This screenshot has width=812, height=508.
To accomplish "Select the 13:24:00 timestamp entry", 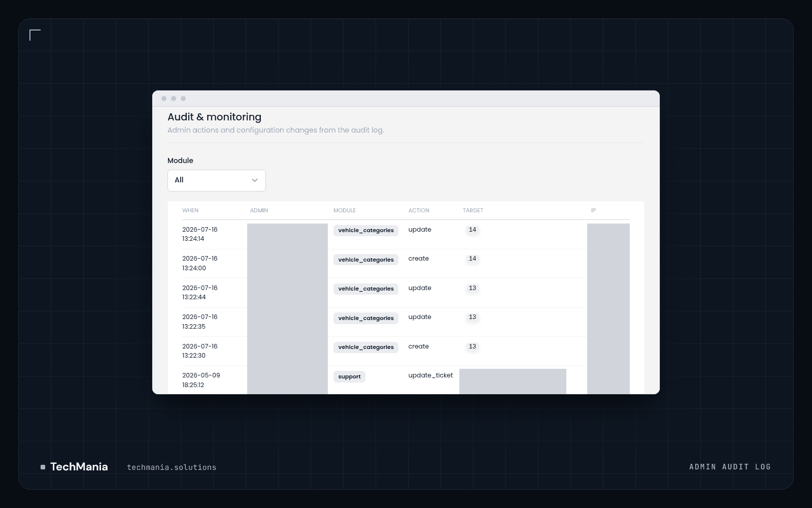I will tap(200, 263).
